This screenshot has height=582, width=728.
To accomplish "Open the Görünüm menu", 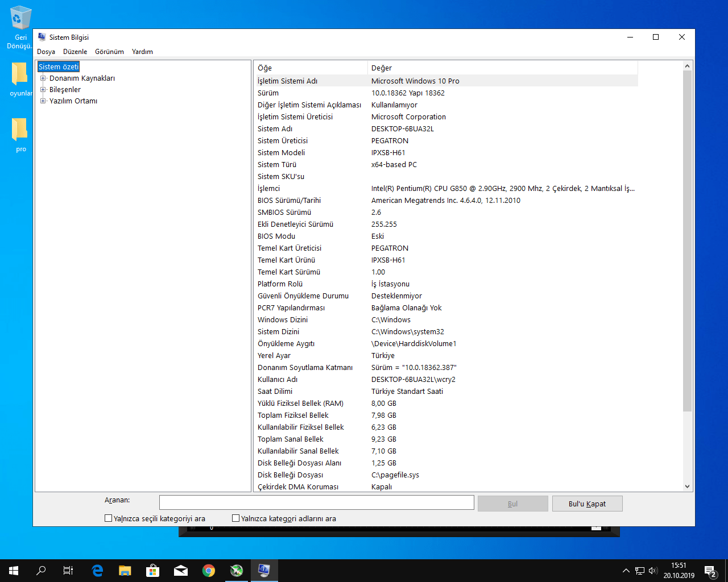I will point(109,52).
